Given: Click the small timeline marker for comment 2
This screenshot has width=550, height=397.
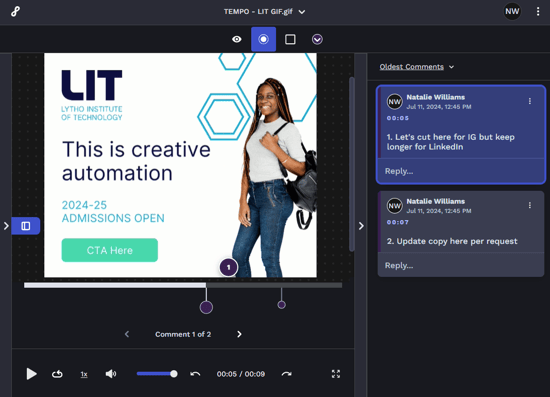Looking at the screenshot, I should pyautogui.click(x=281, y=305).
